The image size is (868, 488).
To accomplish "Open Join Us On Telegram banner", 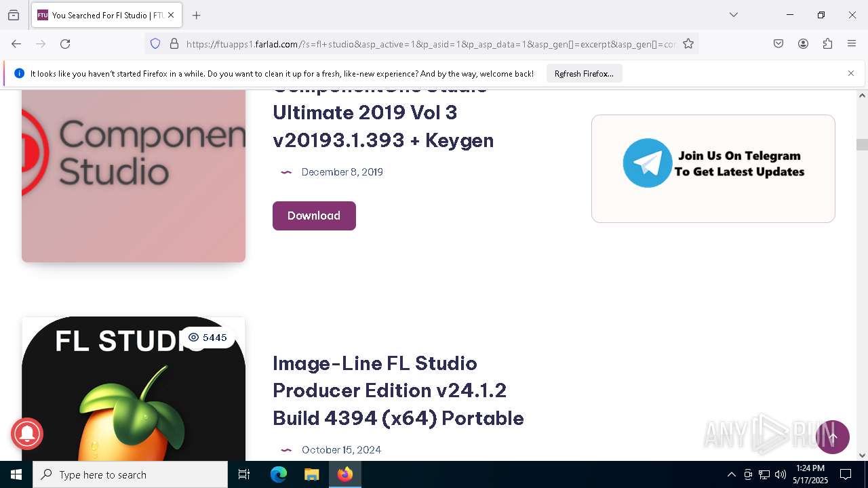I will pyautogui.click(x=713, y=169).
